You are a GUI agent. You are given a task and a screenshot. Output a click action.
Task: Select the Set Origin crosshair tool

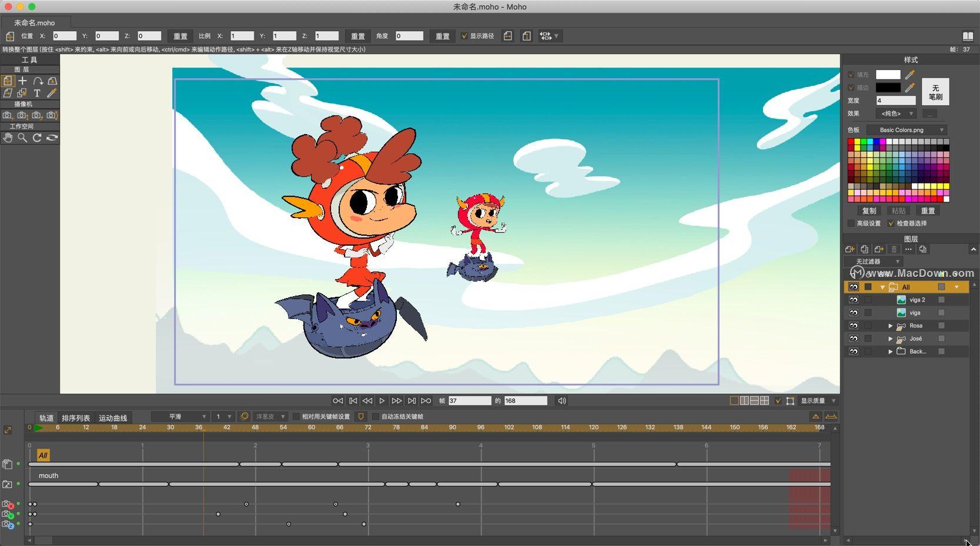22,81
